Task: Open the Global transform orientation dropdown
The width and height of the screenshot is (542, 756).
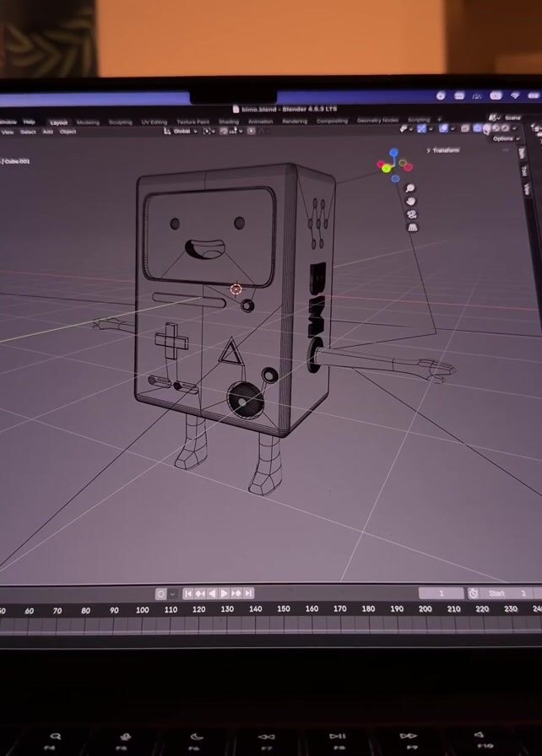Action: tap(182, 132)
